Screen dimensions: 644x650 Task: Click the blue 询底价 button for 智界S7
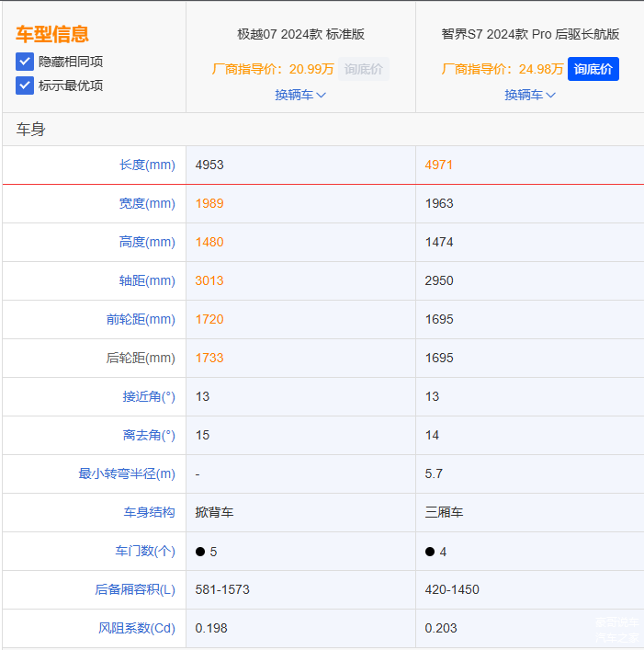(593, 69)
